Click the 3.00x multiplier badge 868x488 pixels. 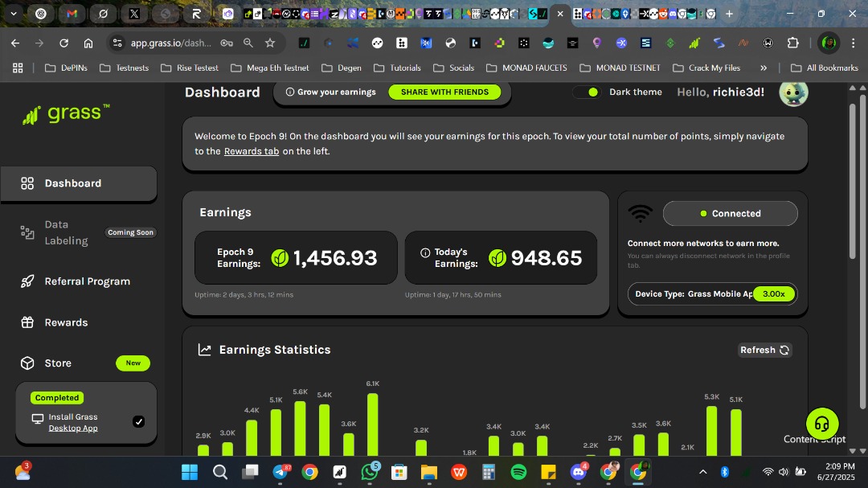point(774,294)
